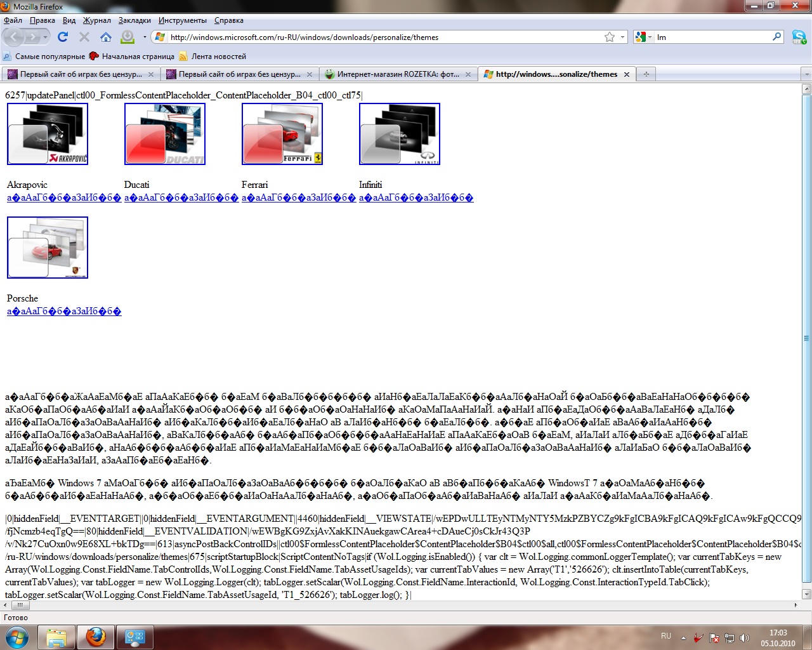Click the Reload page icon
This screenshot has width=812, height=650.
tap(62, 37)
